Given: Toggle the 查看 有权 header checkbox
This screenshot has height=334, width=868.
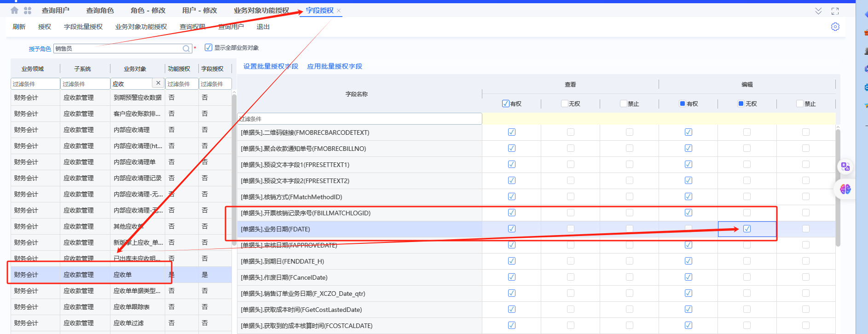Looking at the screenshot, I should (x=506, y=104).
